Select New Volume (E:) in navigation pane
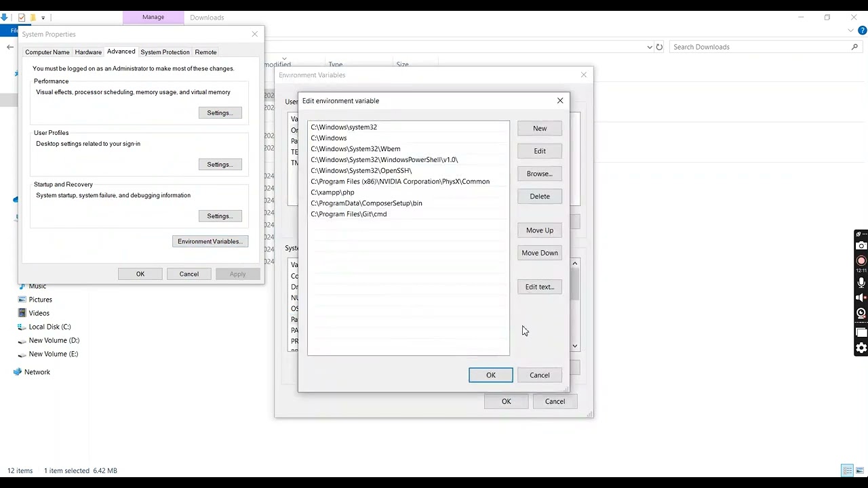Screen dimensions: 868x488 coord(53,354)
